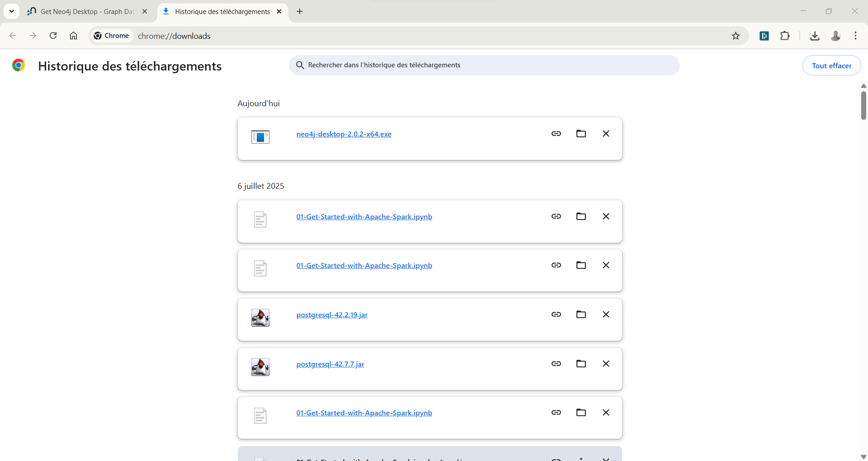This screenshot has width=868, height=461.
Task: Go back with the browser back arrow
Action: click(13, 36)
